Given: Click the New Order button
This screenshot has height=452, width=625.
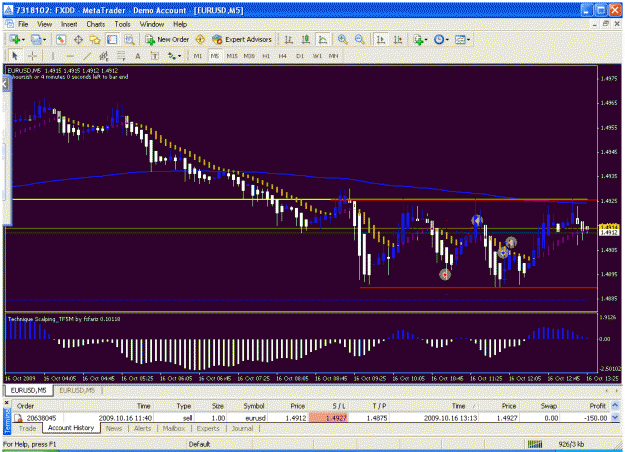Looking at the screenshot, I should pos(167,39).
